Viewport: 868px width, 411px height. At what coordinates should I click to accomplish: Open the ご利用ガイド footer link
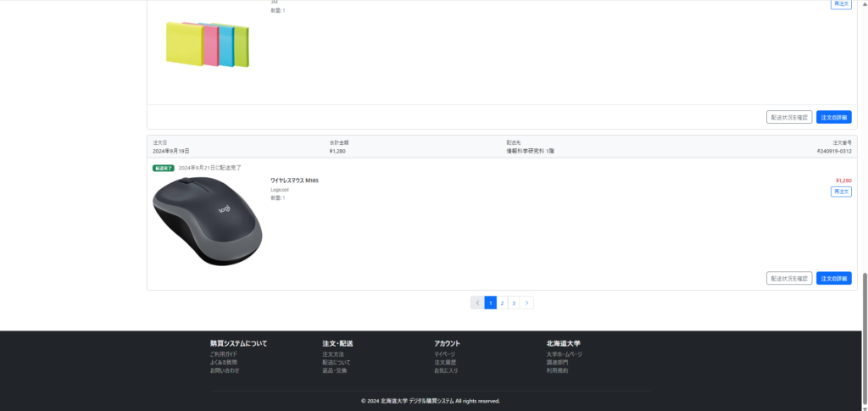225,354
